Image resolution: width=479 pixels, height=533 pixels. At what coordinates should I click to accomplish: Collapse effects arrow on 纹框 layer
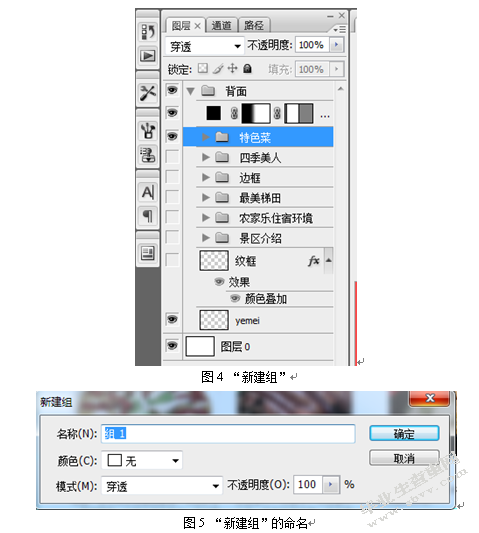pos(328,260)
